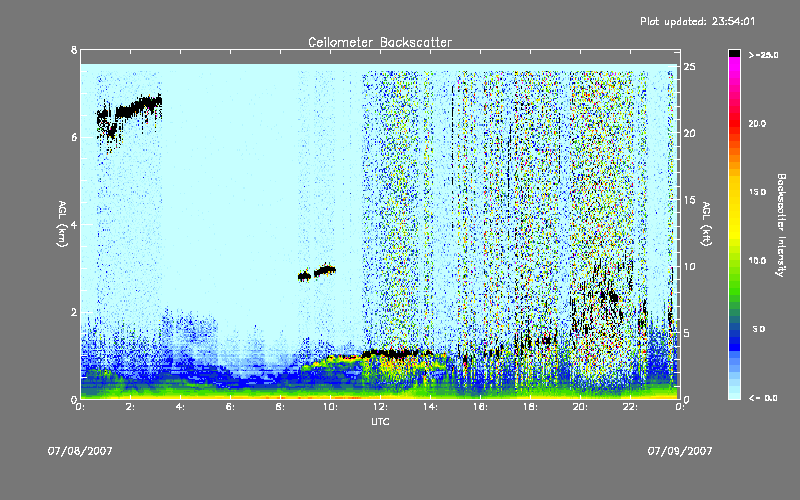
Task: Click the "UTC" time axis label
Action: click(x=380, y=422)
